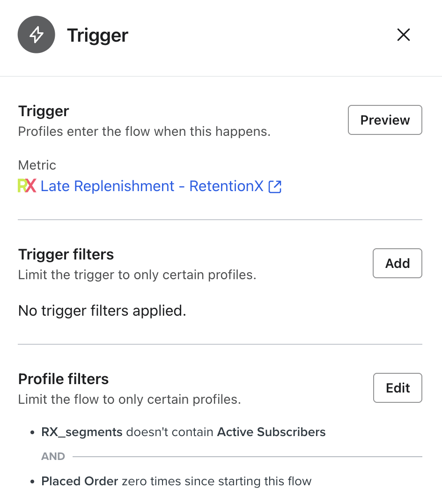Click Preview to preview the trigger
Viewport: 442px width, 504px height.
384,120
